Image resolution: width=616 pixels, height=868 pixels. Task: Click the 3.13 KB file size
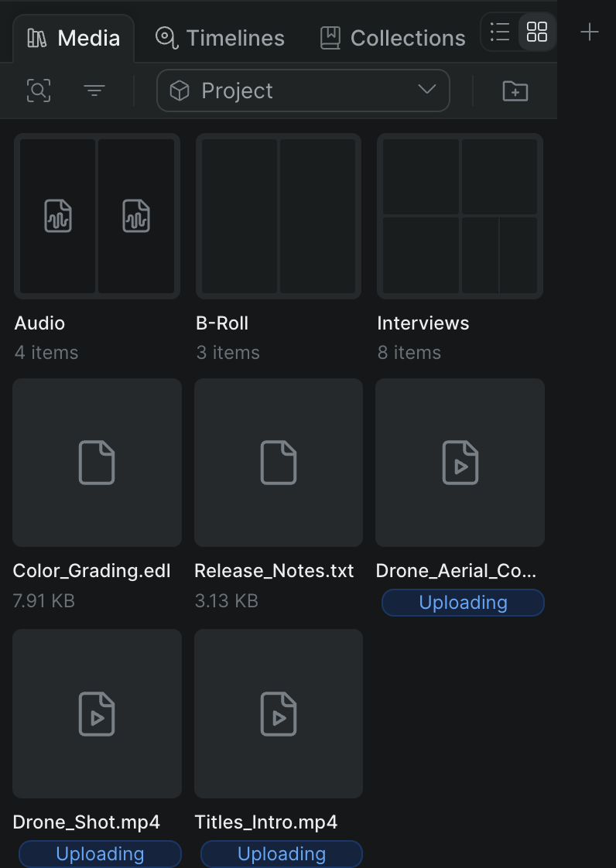(227, 601)
